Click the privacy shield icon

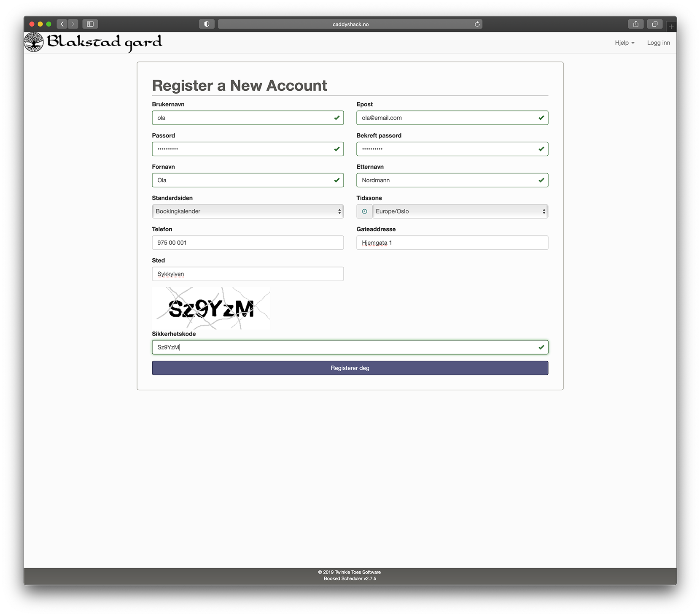[207, 24]
